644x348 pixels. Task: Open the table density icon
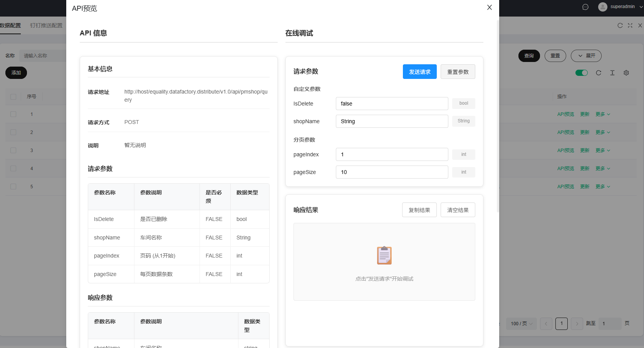612,73
